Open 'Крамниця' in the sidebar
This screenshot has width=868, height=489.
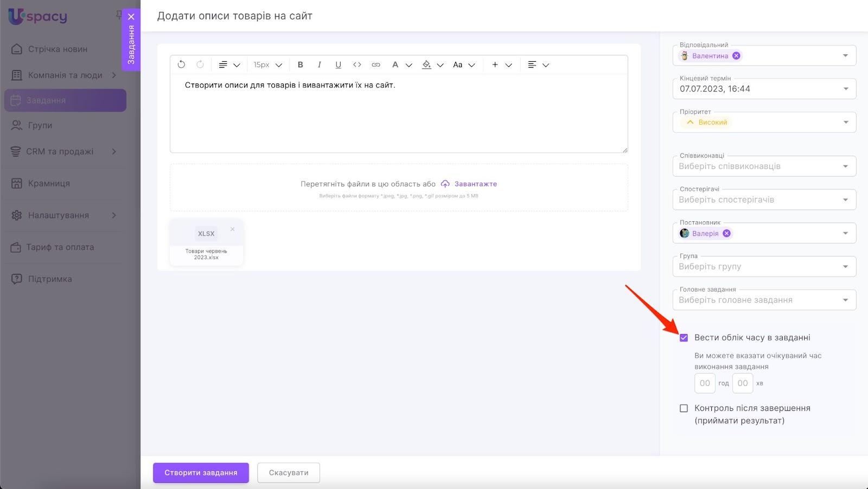tap(65, 183)
